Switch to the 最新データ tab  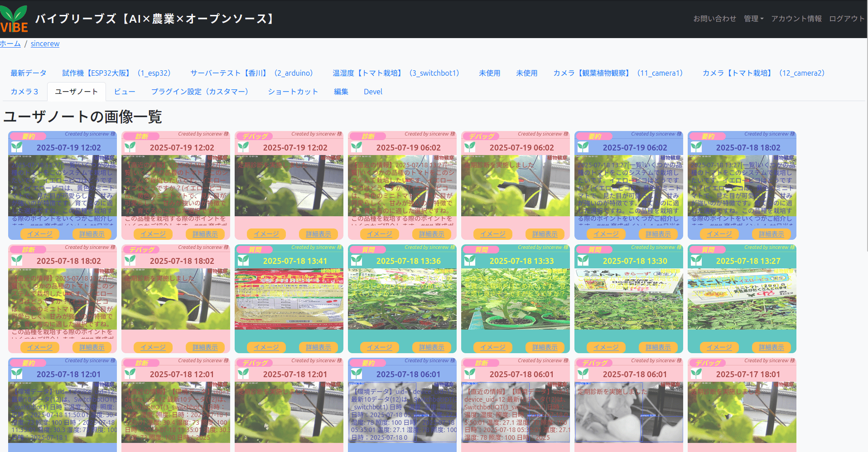[29, 73]
